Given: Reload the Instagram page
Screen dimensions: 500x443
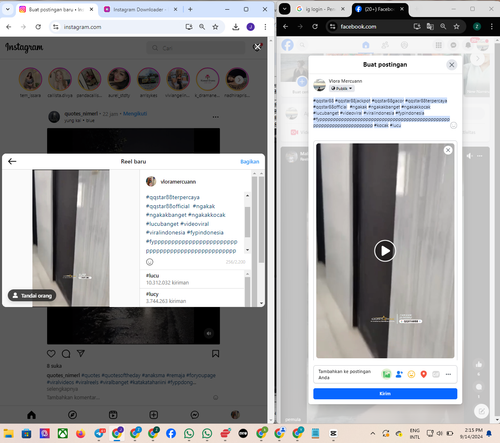Looking at the screenshot, I should pyautogui.click(x=38, y=27).
